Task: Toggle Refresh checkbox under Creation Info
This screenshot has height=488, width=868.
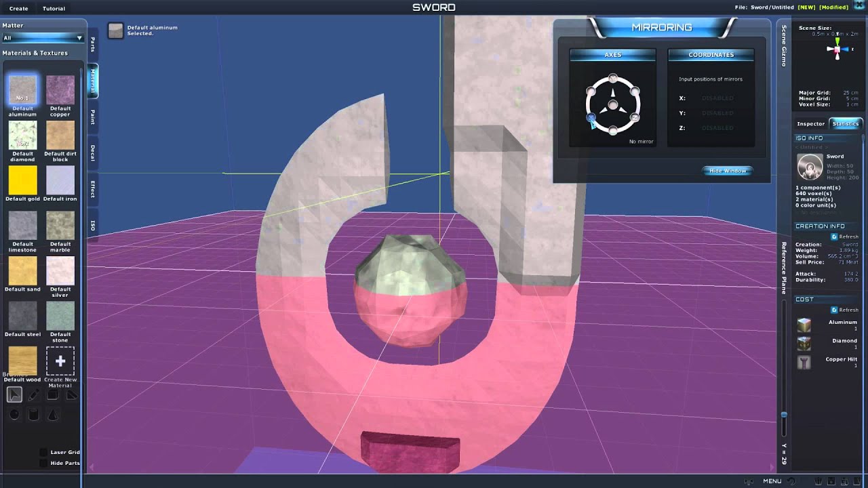Action: pyautogui.click(x=834, y=237)
